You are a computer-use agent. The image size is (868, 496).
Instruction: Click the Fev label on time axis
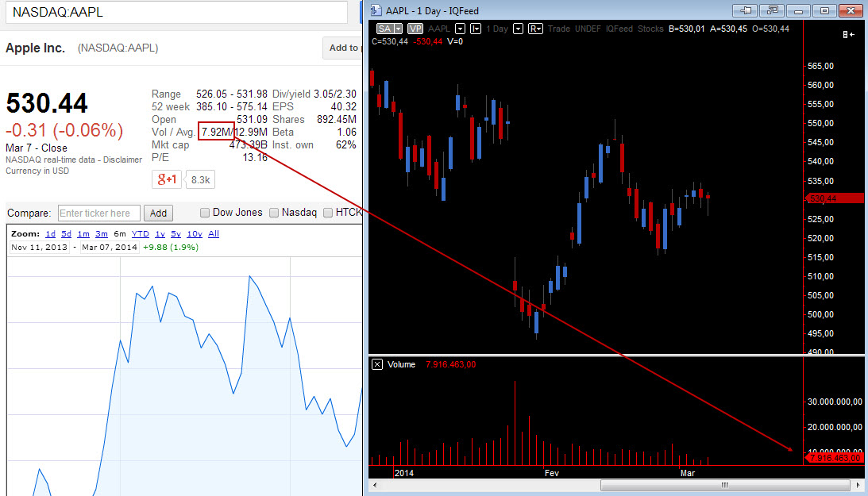[x=551, y=473]
